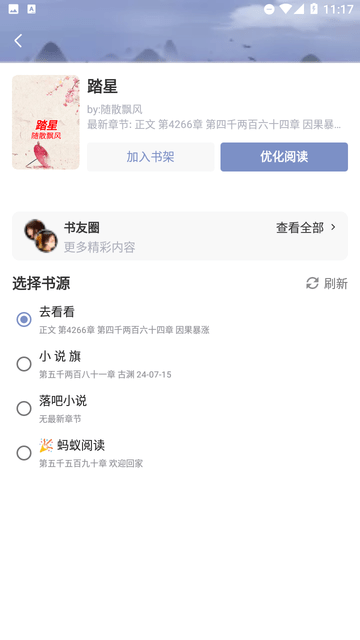Tap the do-not-disturb status bar icon
Image resolution: width=360 pixels, height=640 pixels.
pyautogui.click(x=269, y=9)
